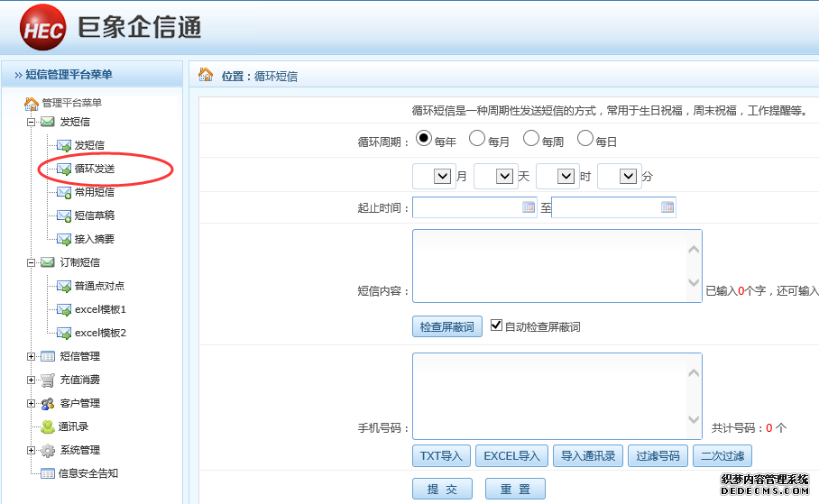Image resolution: width=819 pixels, height=504 pixels.
Task: Click the HEC logo in header
Action: [x=43, y=31]
